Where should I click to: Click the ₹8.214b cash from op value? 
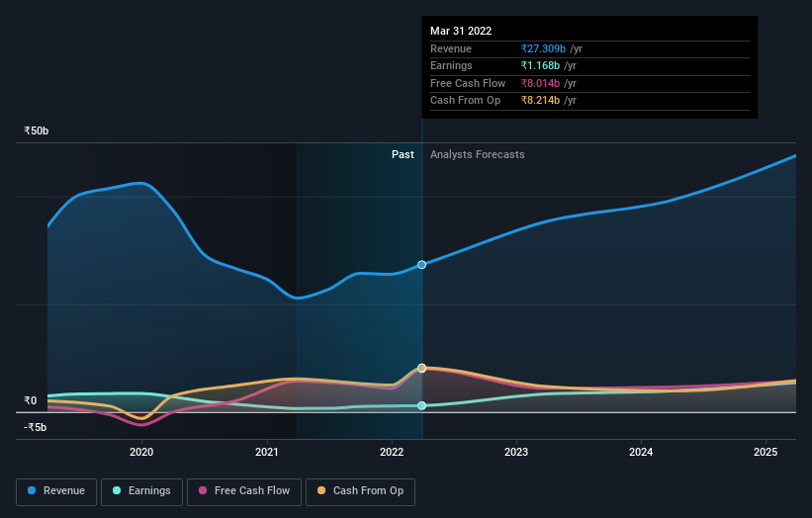click(x=540, y=101)
